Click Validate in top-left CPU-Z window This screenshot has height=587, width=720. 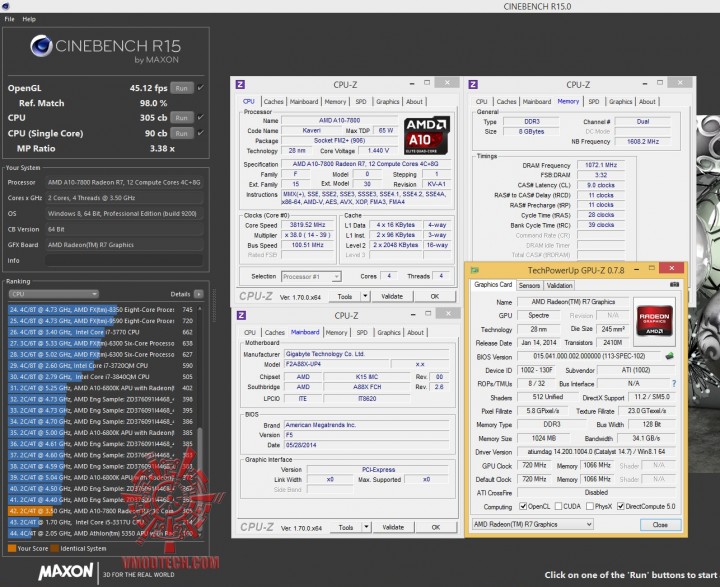click(392, 297)
